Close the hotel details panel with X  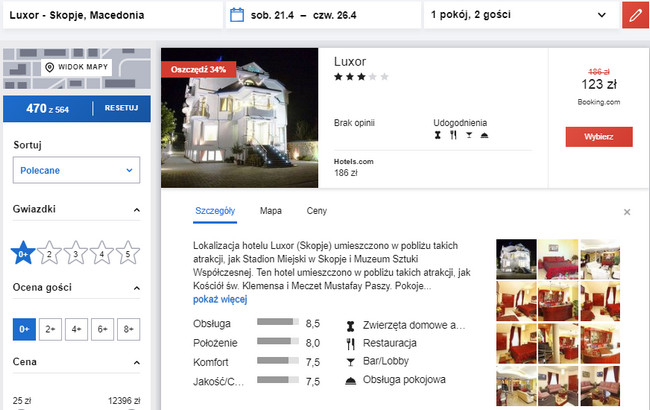pos(627,212)
